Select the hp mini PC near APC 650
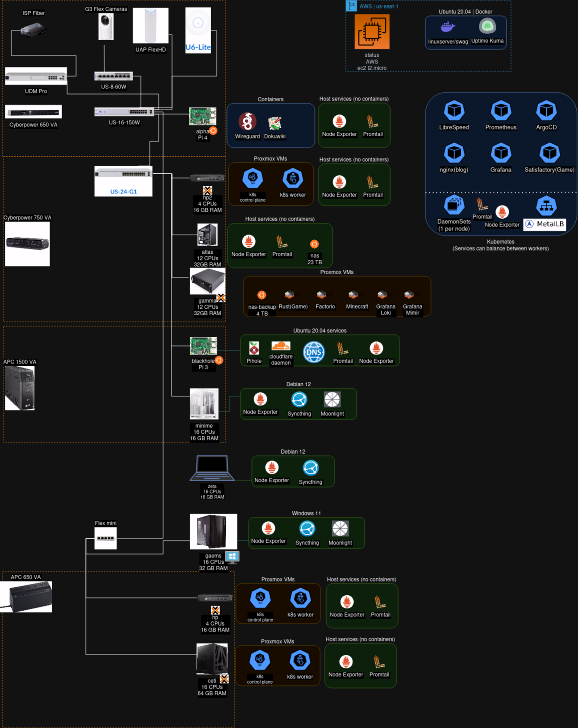 215,598
